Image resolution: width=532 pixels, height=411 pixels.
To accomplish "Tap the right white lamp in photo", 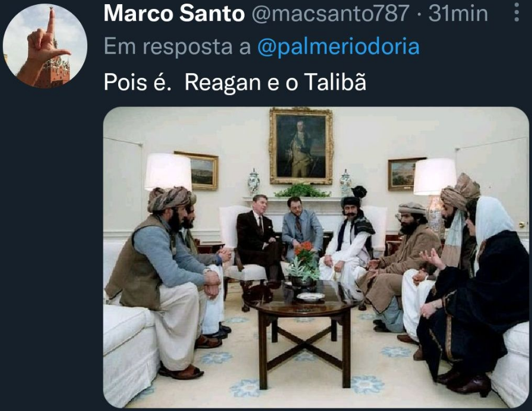I will 435,176.
